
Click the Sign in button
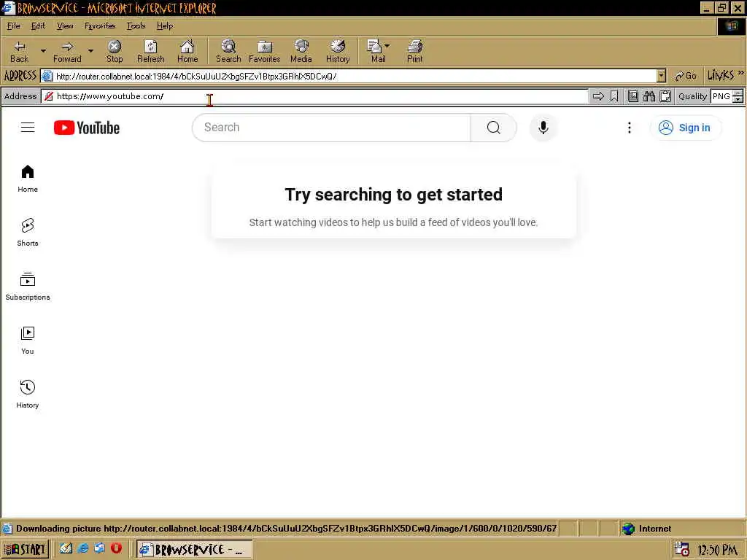(686, 128)
